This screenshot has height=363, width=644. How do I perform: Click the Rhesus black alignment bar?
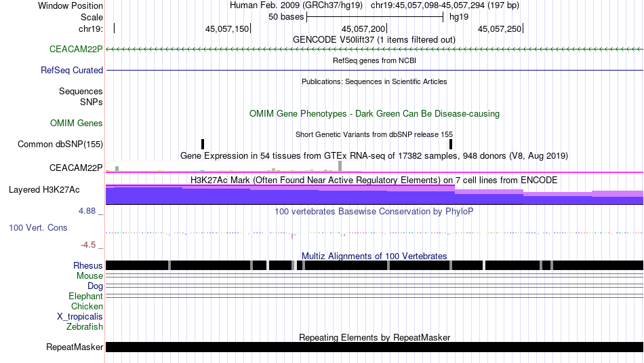click(375, 265)
